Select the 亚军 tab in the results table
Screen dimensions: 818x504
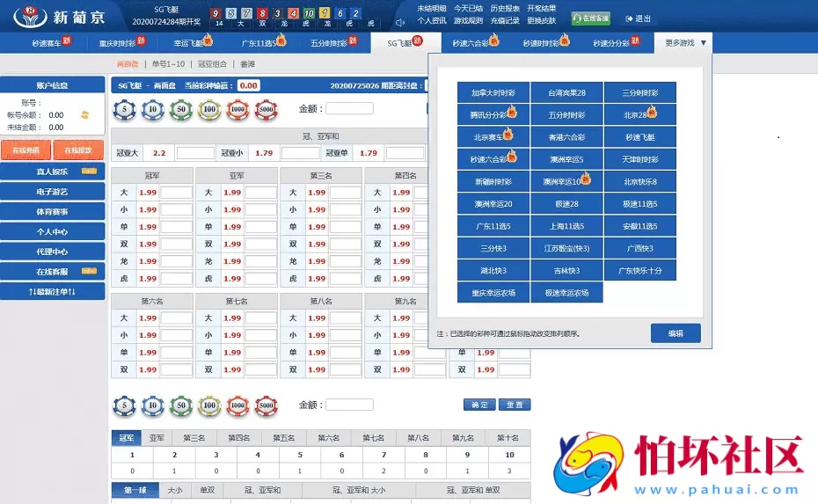(x=157, y=437)
